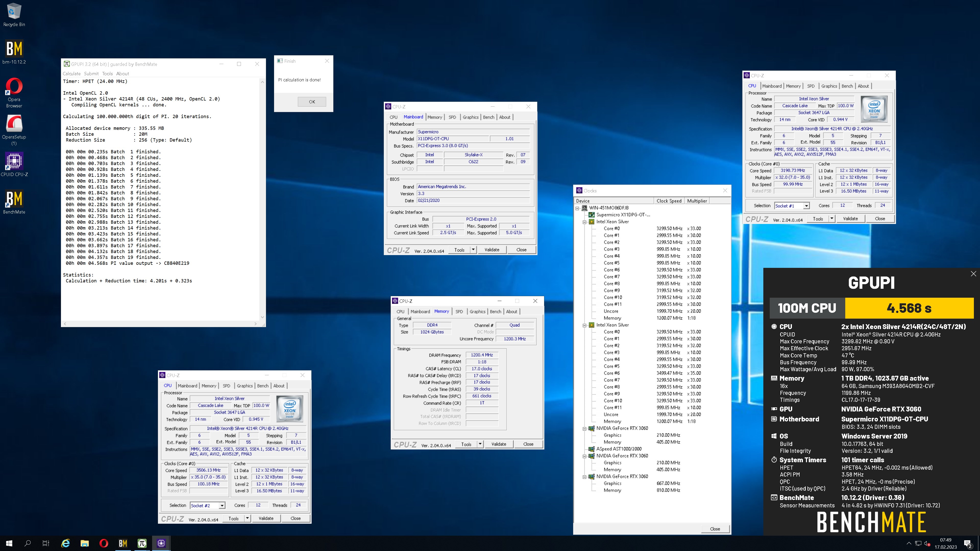Collapse the WIN-451MO86DFJB tree node
Image resolution: width=980 pixels, height=551 pixels.
[x=577, y=208]
